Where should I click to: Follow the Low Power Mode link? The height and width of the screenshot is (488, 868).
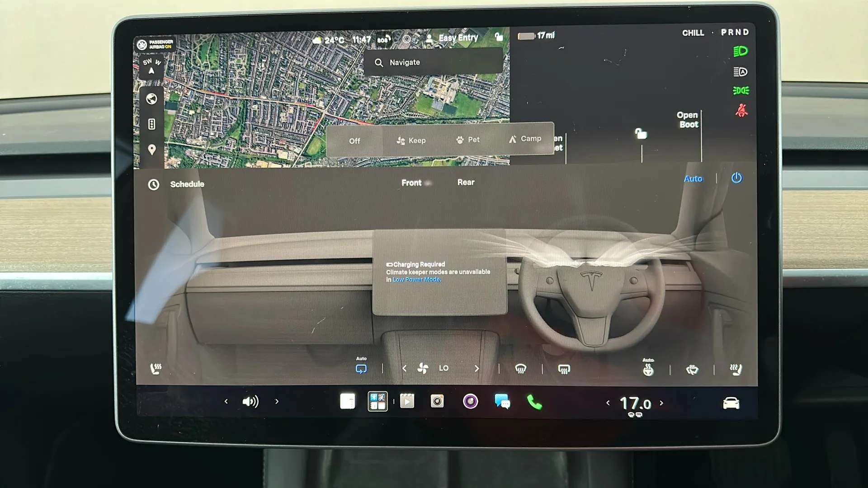pos(416,280)
